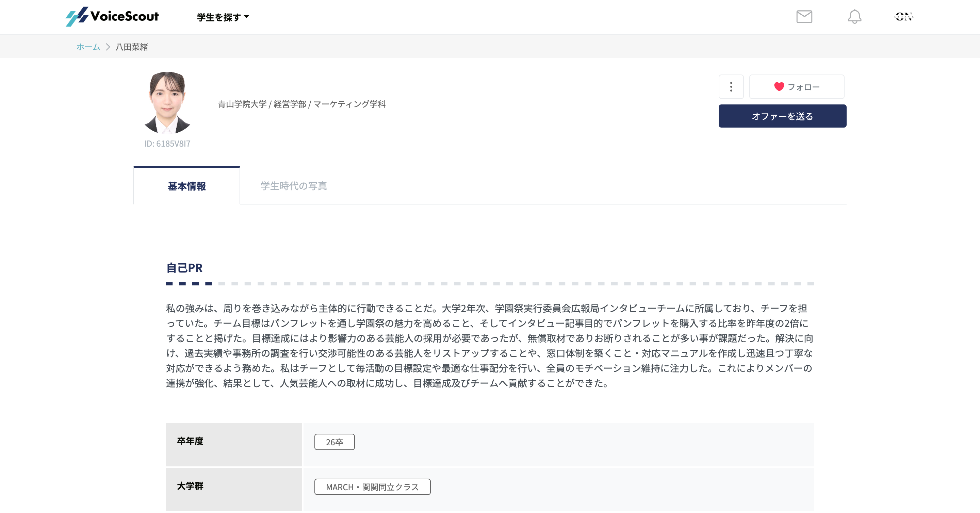Click the heart icon to follow

pos(779,87)
